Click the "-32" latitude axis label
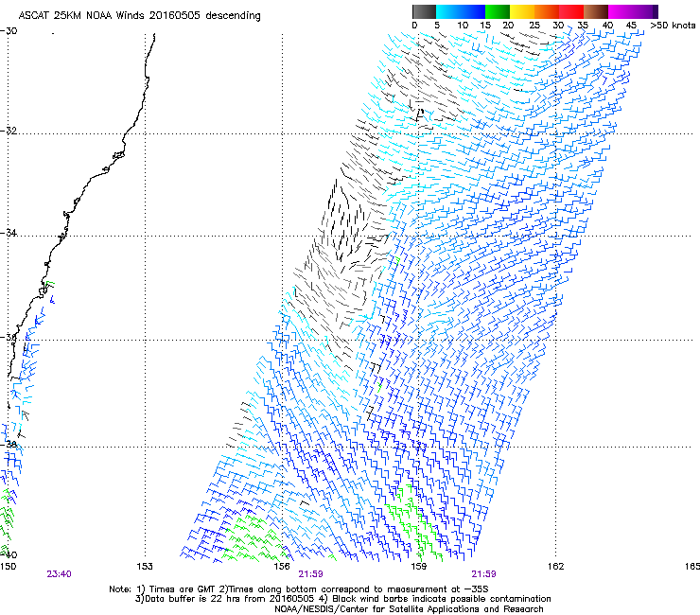This screenshot has height=615, width=700. (9, 131)
